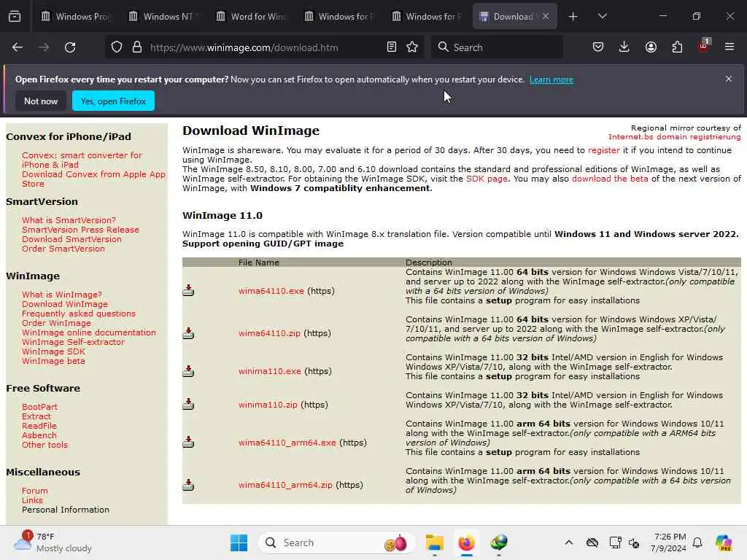
Task: Show hidden system tray icons chevron
Action: [569, 542]
